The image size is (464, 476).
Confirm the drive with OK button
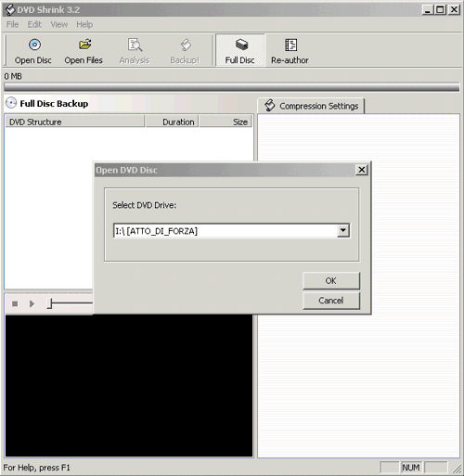point(331,280)
